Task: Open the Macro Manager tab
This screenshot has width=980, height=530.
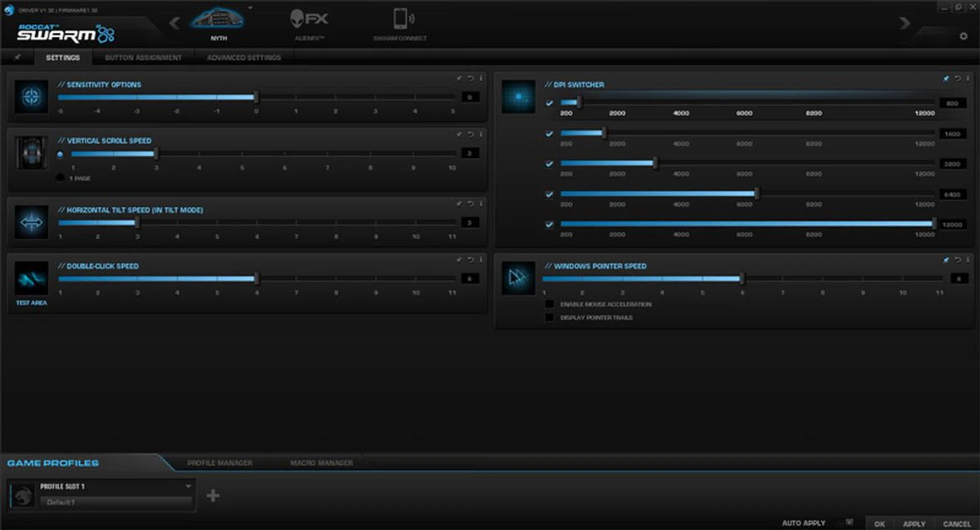Action: pos(321,463)
